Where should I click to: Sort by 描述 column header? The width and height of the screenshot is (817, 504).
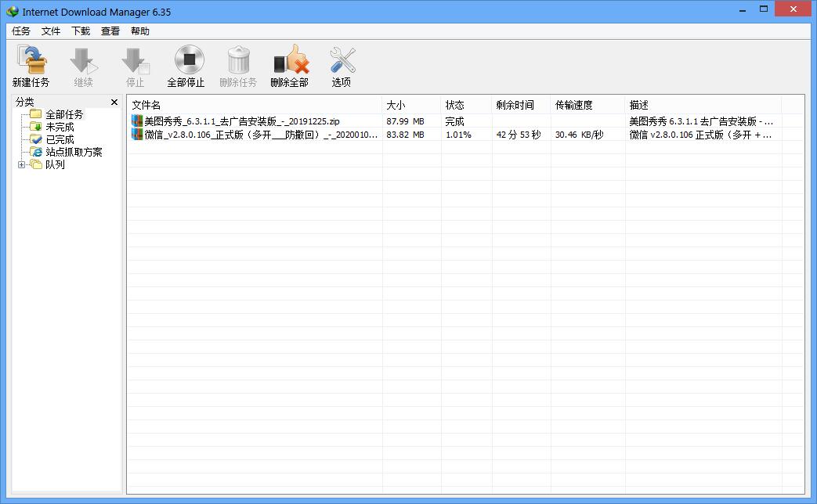pos(703,105)
